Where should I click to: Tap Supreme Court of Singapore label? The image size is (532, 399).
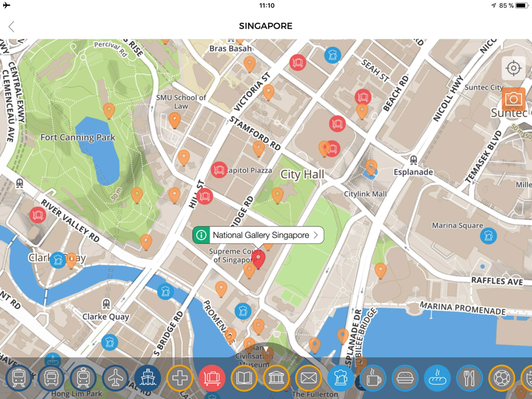(x=235, y=256)
